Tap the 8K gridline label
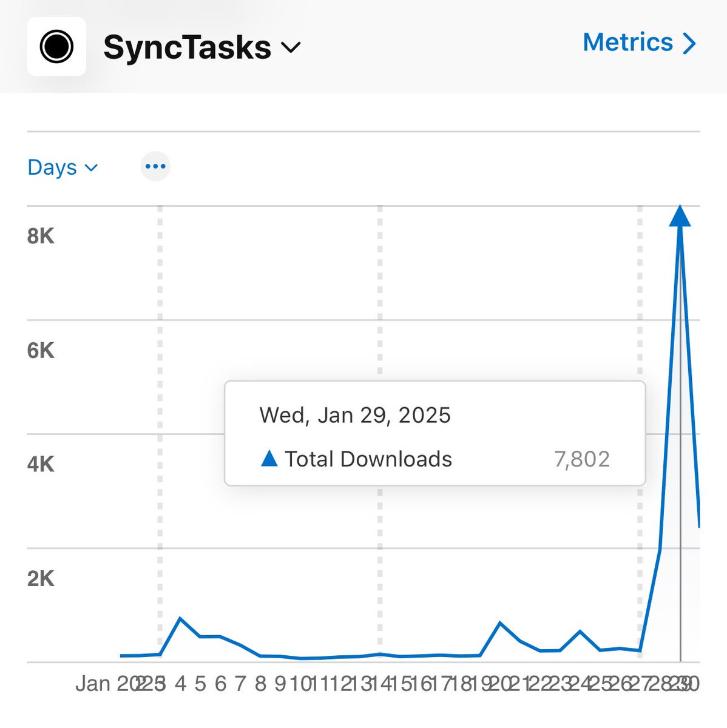The image size is (727, 728). [41, 236]
